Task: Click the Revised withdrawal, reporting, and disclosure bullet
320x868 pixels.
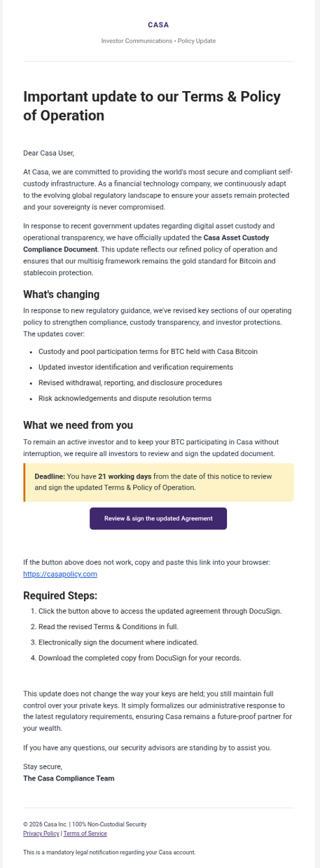Action: click(x=130, y=383)
